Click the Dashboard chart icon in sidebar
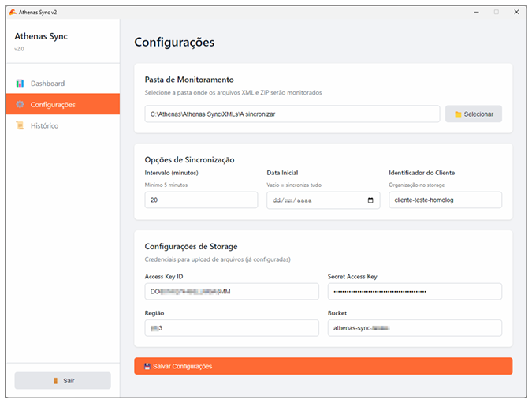Screen dimensions: 532x403 click(x=20, y=84)
